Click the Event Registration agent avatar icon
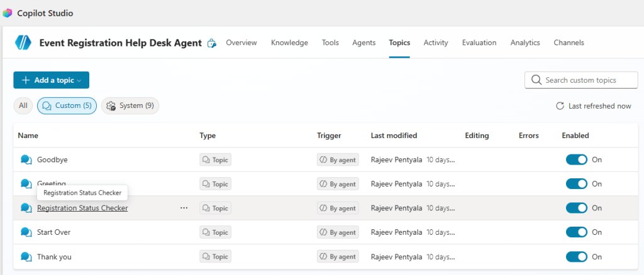Image resolution: width=644 pixels, height=275 pixels. pos(23,43)
